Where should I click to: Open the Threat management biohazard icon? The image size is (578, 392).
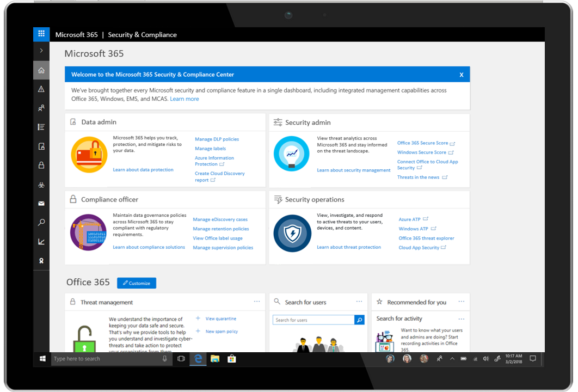[41, 185]
